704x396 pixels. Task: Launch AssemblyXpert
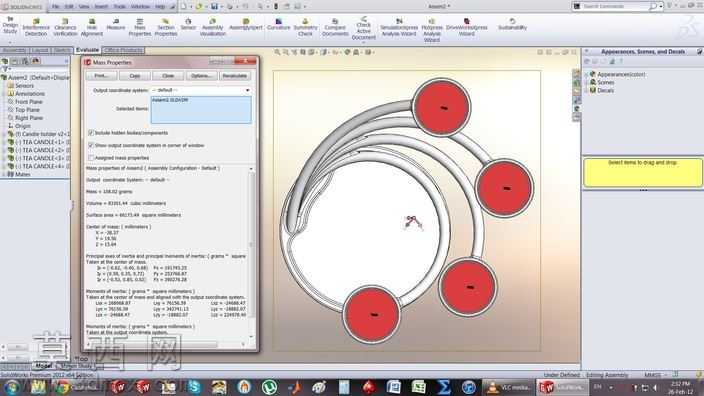tap(246, 24)
